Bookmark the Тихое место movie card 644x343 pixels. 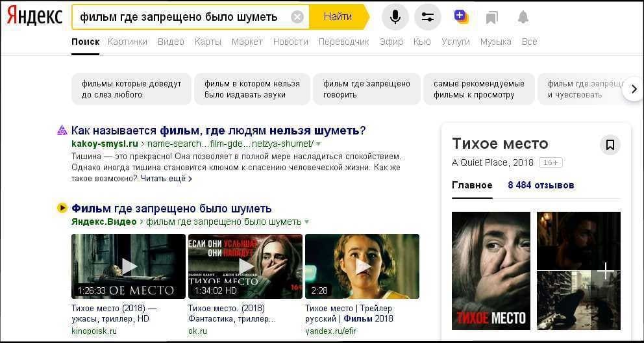tap(610, 145)
